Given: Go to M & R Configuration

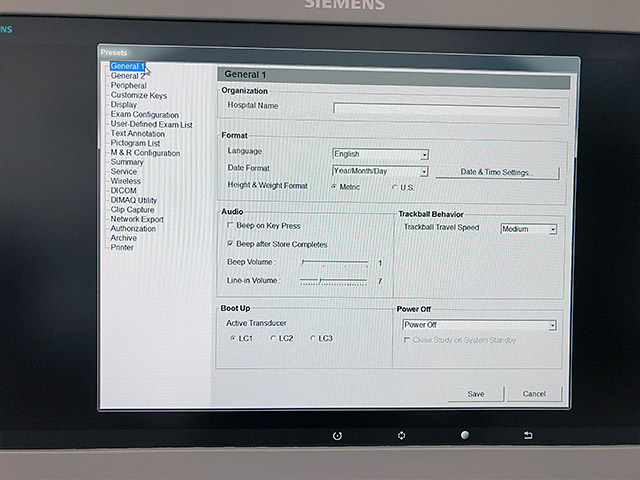Looking at the screenshot, I should click(145, 153).
